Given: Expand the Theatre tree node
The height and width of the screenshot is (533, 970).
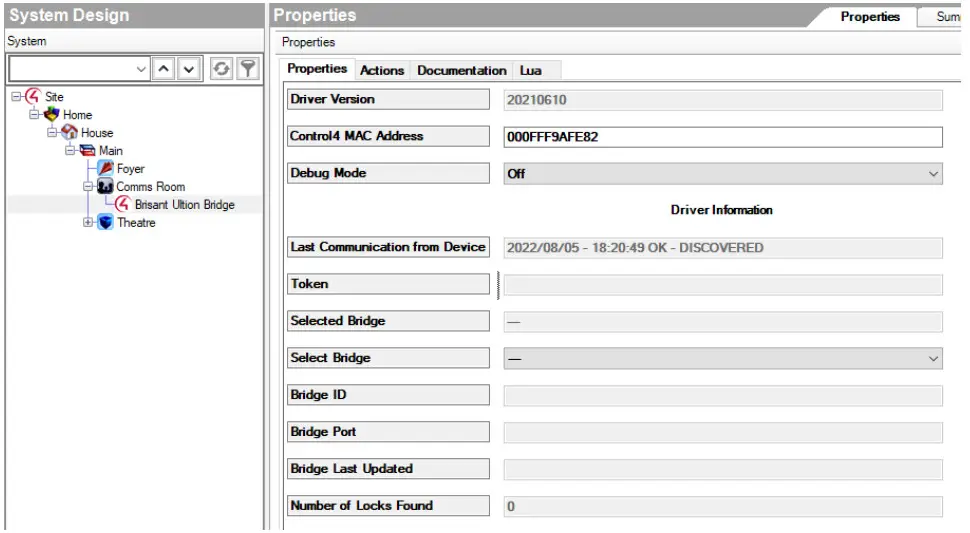Looking at the screenshot, I should [x=88, y=222].
